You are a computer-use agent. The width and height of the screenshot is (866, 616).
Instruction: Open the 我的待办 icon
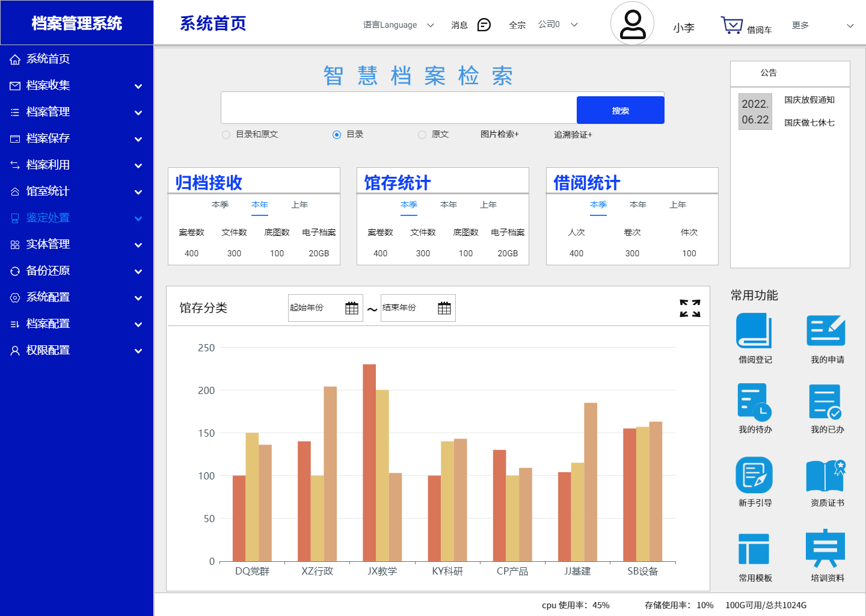[754, 401]
